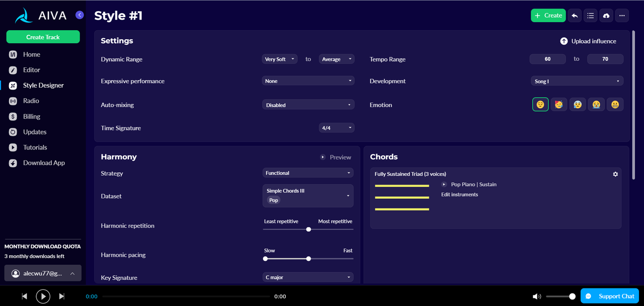Click the Tempo Range minimum field 60
Viewport: 644px width, 306px height.
point(547,59)
